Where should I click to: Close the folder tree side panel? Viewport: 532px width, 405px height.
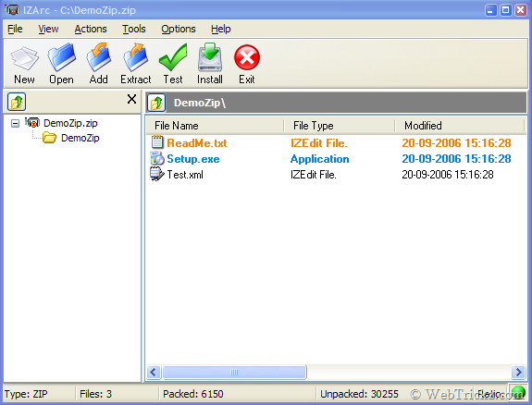tap(131, 99)
